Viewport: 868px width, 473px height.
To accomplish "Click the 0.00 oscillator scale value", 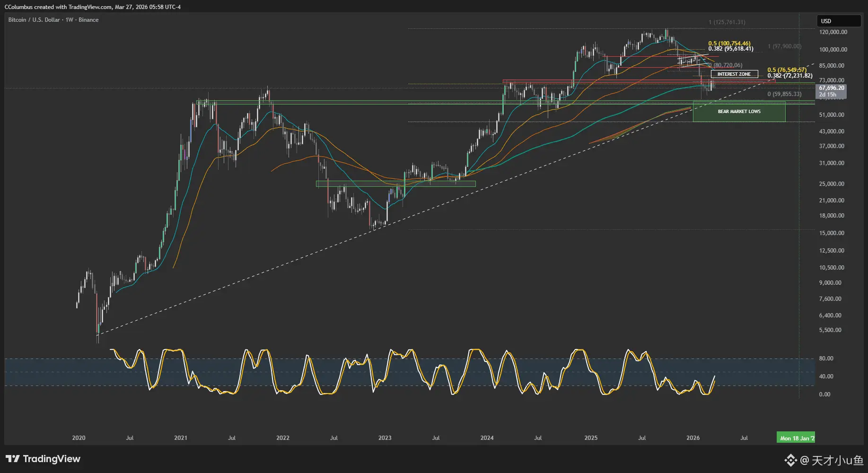I will [x=824, y=394].
